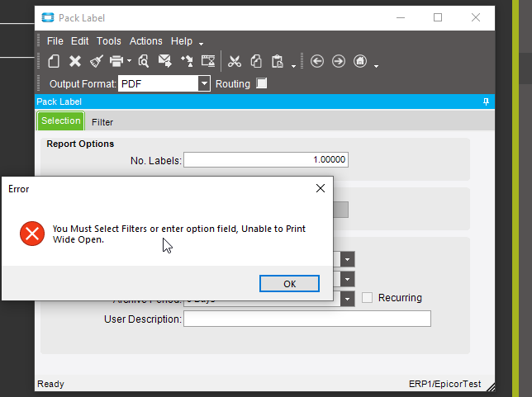Screen dimensions: 532x397
Task: Click the 'Report Options' group label
Action: [x=80, y=144]
